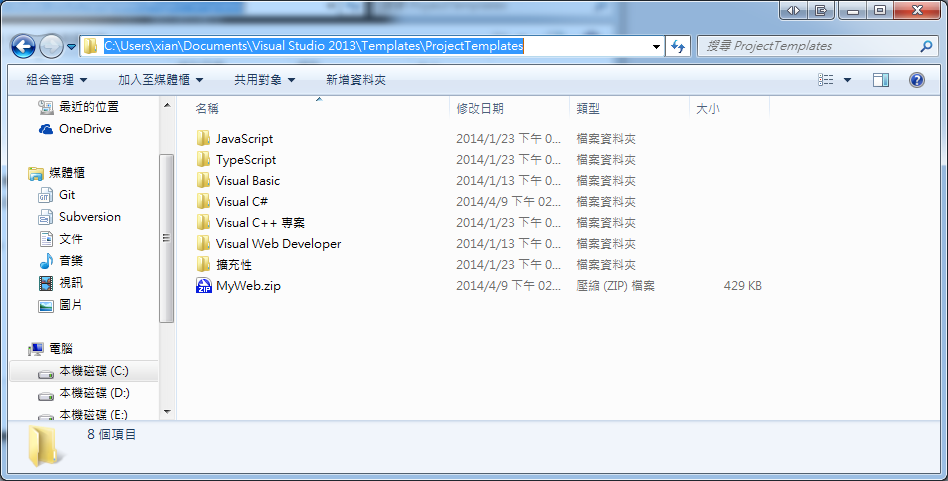Open the Git library

click(67, 195)
